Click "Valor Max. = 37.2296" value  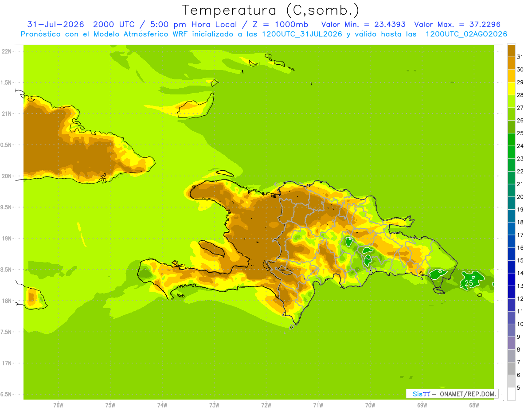[457, 24]
